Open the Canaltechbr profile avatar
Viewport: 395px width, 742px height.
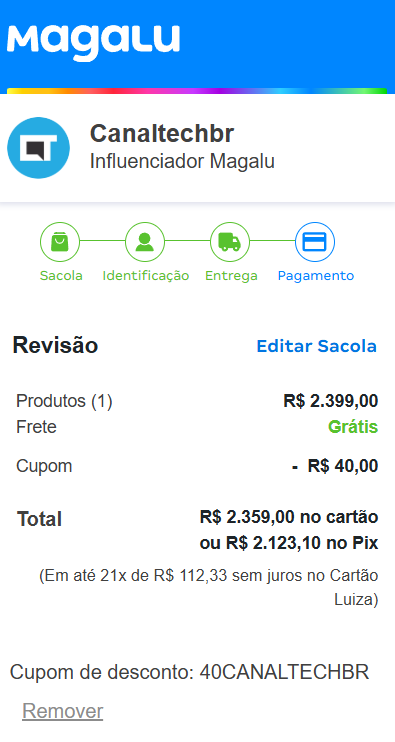point(38,148)
